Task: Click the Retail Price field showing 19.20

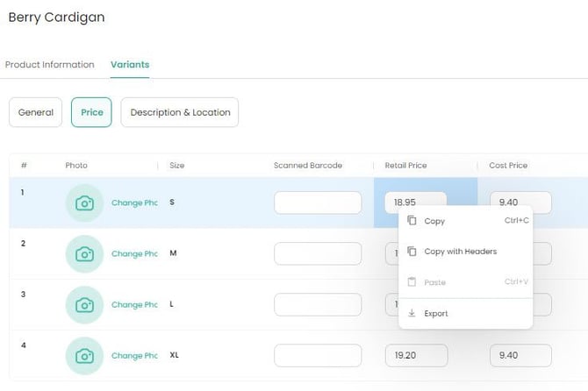Action: point(416,355)
